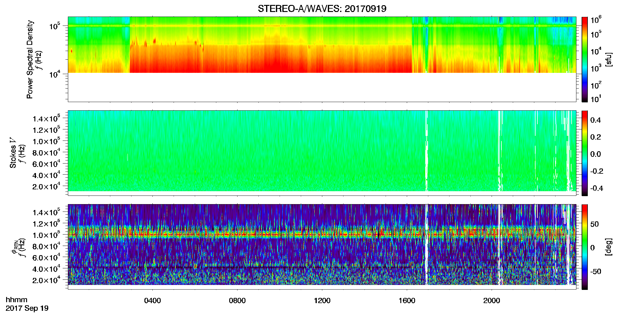Click the [sfu] colorbar unit label
The image size is (644, 332).
(608, 59)
